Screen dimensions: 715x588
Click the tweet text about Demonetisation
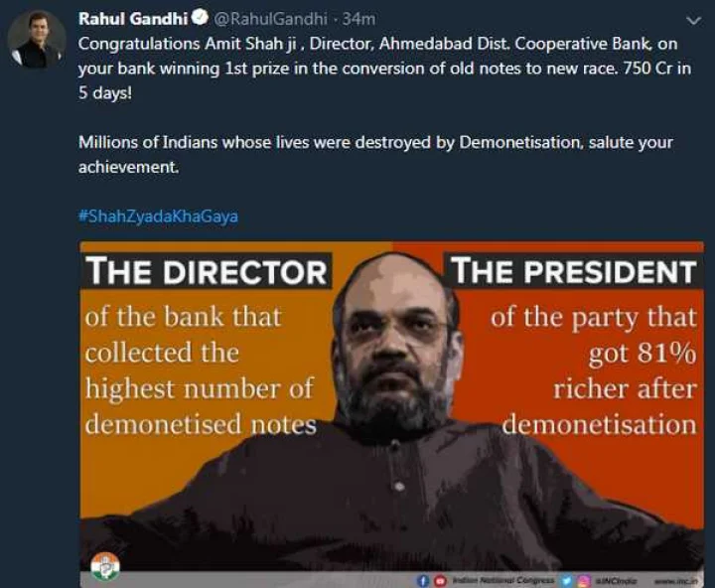pos(375,155)
